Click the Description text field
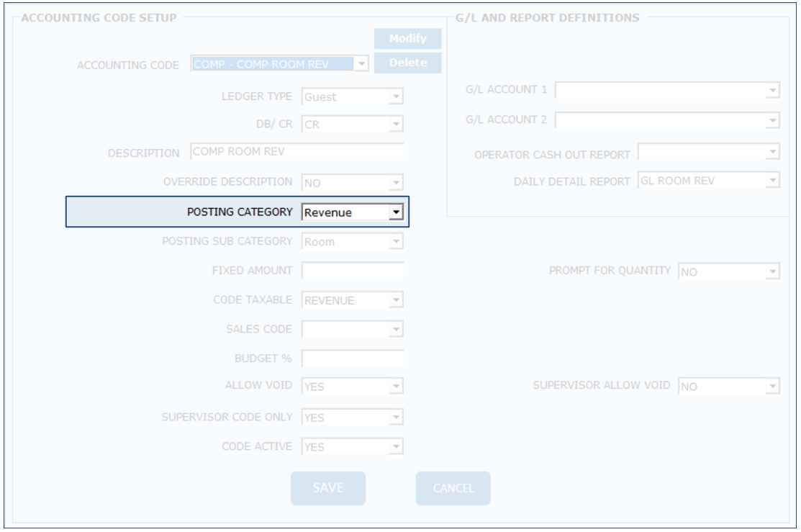Viewport: 801px width, 532px height. 297,152
